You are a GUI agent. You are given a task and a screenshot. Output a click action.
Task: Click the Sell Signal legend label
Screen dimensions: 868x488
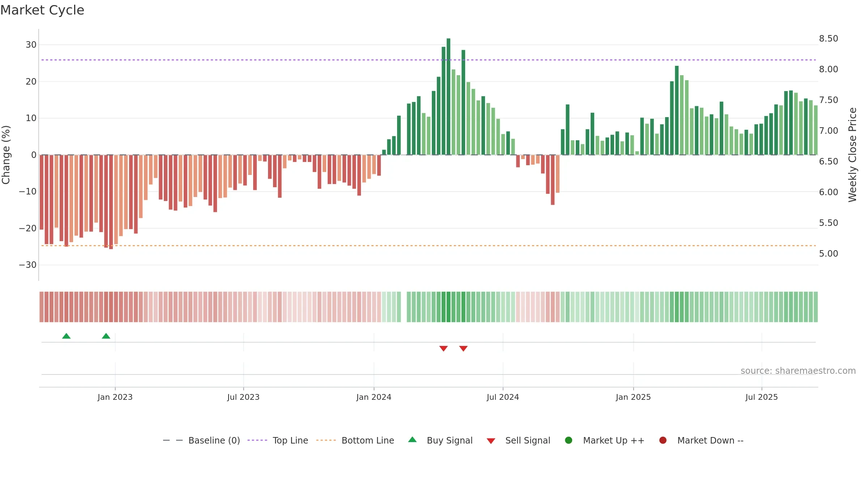pyautogui.click(x=528, y=440)
